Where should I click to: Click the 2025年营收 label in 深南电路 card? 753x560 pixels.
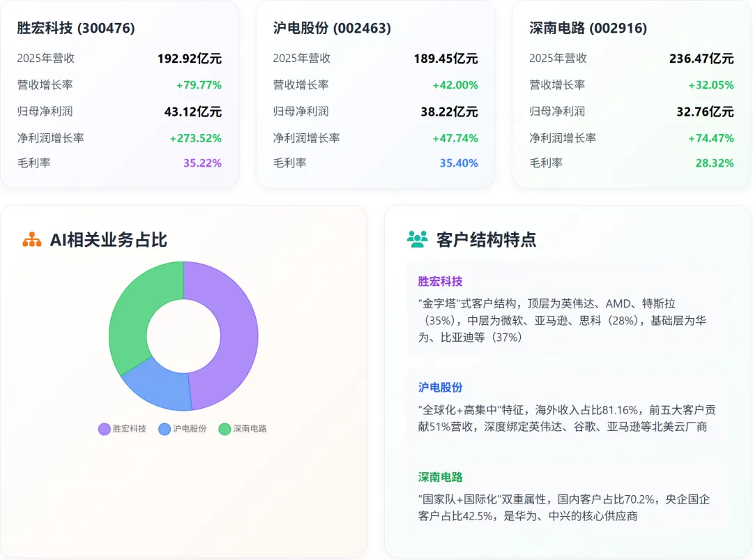[558, 58]
